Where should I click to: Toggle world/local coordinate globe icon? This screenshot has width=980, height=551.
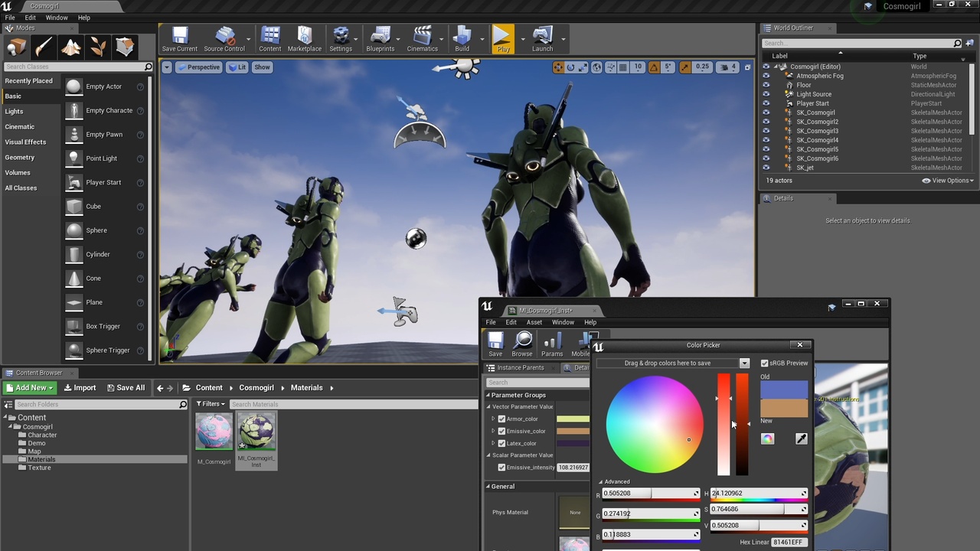click(x=597, y=67)
